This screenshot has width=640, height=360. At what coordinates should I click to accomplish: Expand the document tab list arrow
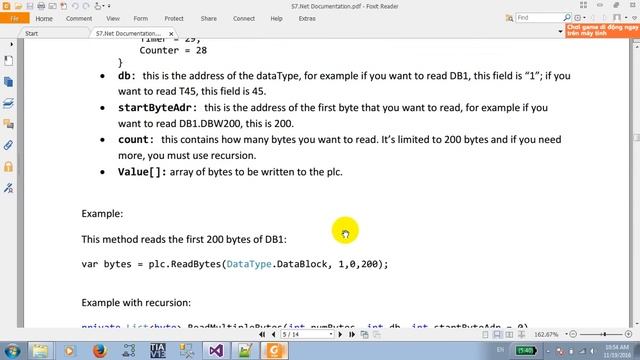560,31
